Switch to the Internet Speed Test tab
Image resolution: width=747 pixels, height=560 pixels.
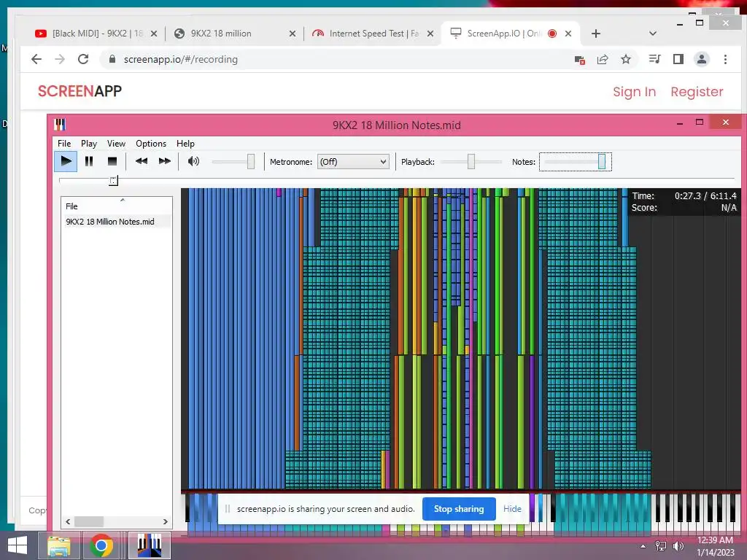367,34
